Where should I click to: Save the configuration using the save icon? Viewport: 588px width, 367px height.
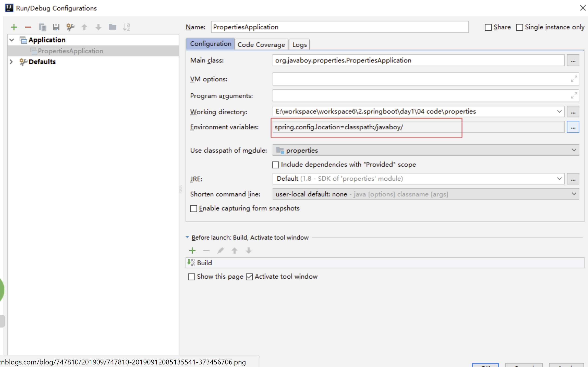click(56, 27)
